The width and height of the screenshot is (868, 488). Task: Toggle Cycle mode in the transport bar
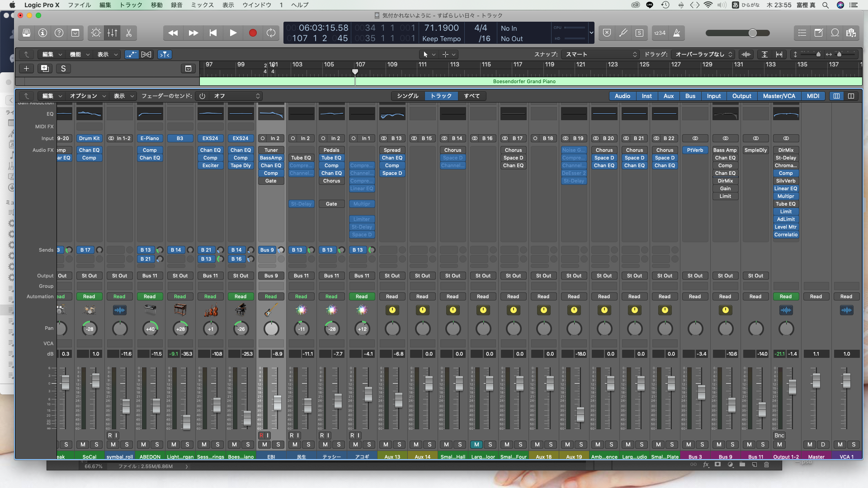(x=271, y=33)
